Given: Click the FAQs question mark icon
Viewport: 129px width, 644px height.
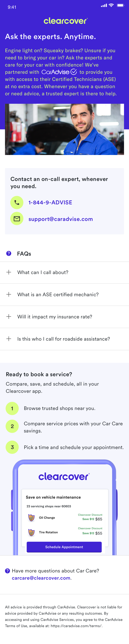Looking at the screenshot, I should (x=9, y=254).
